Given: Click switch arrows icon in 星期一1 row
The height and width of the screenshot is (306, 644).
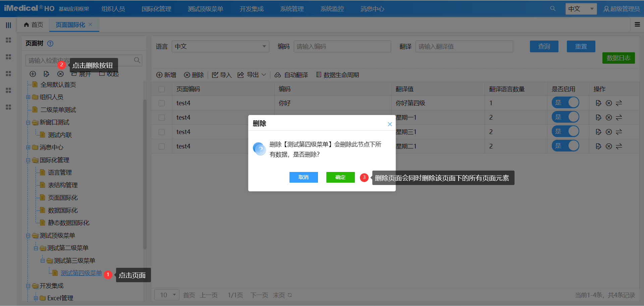Looking at the screenshot, I should coord(619,118).
